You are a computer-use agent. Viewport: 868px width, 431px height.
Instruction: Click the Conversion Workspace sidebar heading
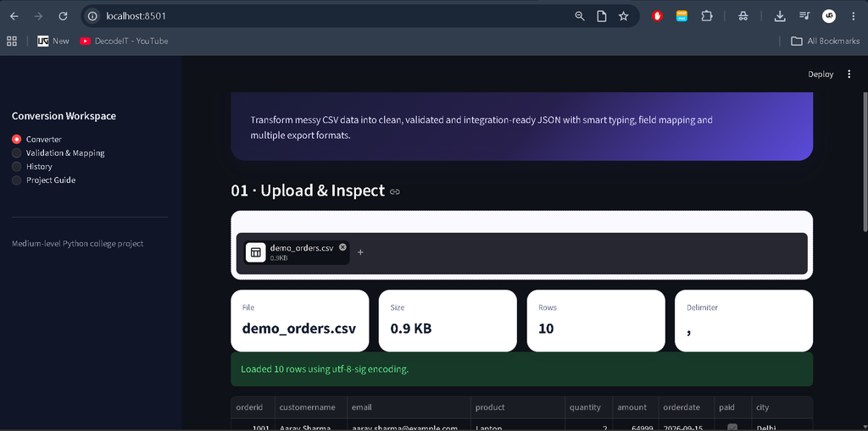coord(64,116)
